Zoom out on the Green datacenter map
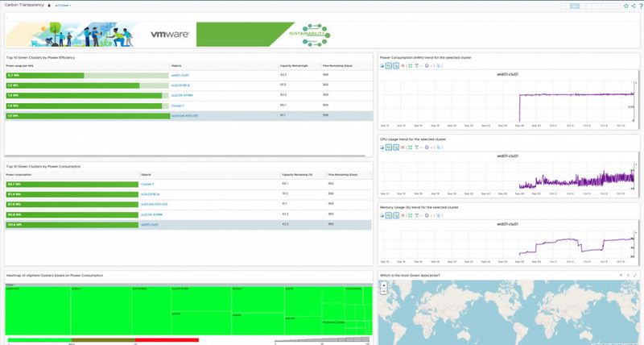The width and height of the screenshot is (644, 345). click(x=384, y=291)
